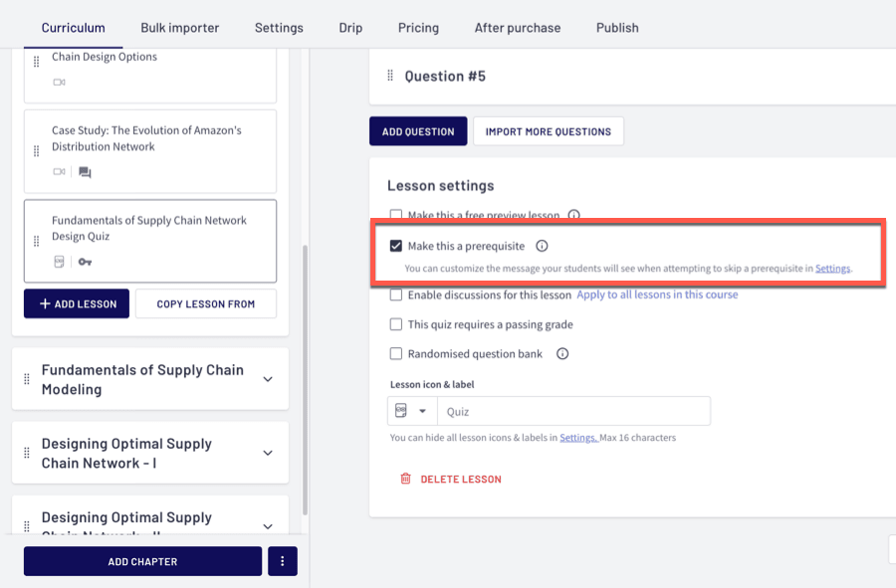Enable Randomised question bank checkbox

pyautogui.click(x=396, y=353)
